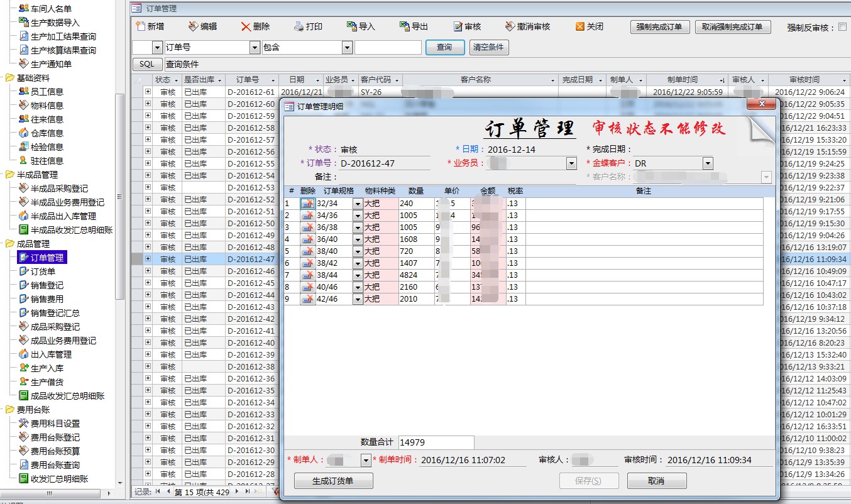The height and width of the screenshot is (504, 851).
Task: Close the 订单管理明细 dialog window
Action: 762,104
